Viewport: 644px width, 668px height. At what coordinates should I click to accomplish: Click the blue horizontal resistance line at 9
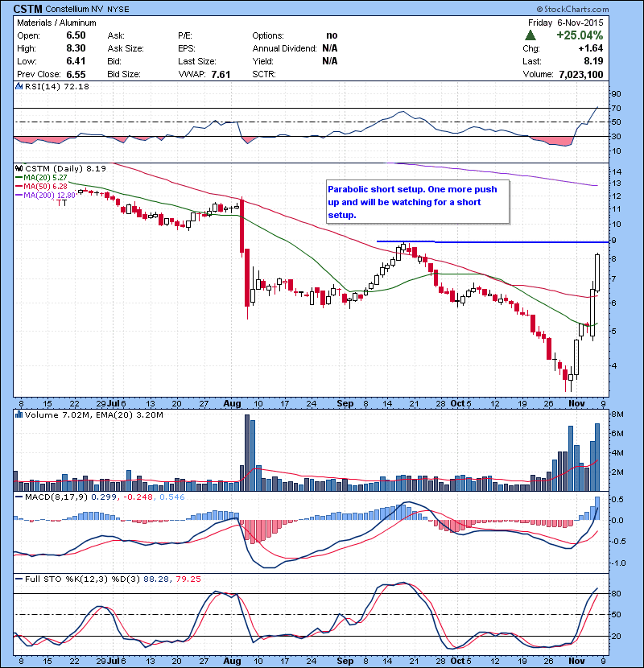click(x=494, y=242)
